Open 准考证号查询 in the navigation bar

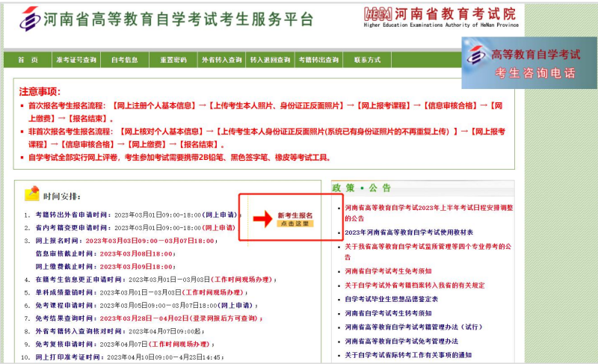(76, 60)
